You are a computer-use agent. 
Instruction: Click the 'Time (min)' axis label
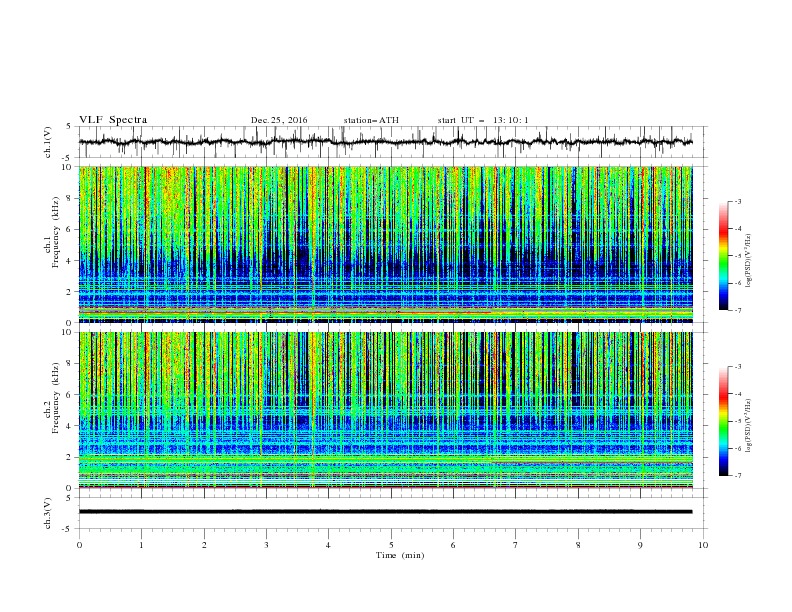click(400, 555)
